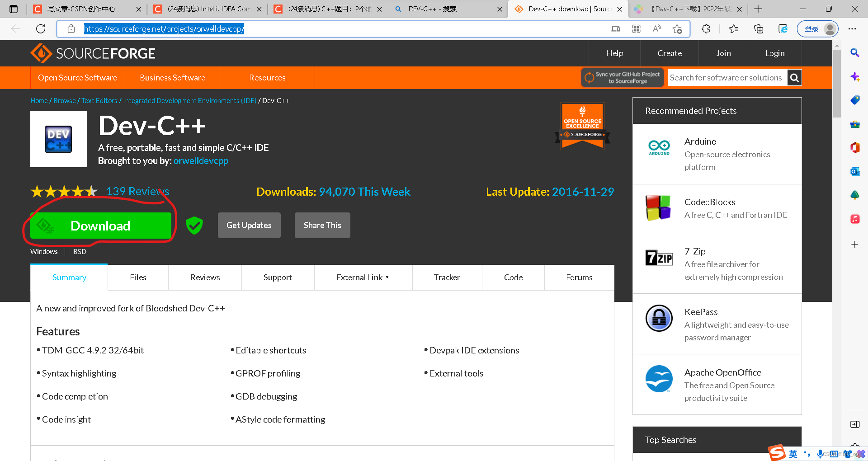The width and height of the screenshot is (868, 461).
Task: Switch to the Support tab
Action: coord(278,278)
